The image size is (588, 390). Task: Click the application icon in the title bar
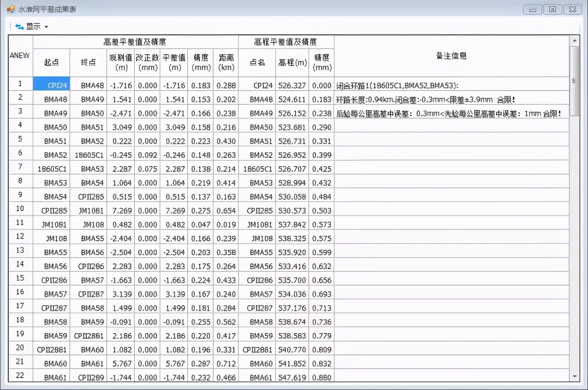point(10,9)
